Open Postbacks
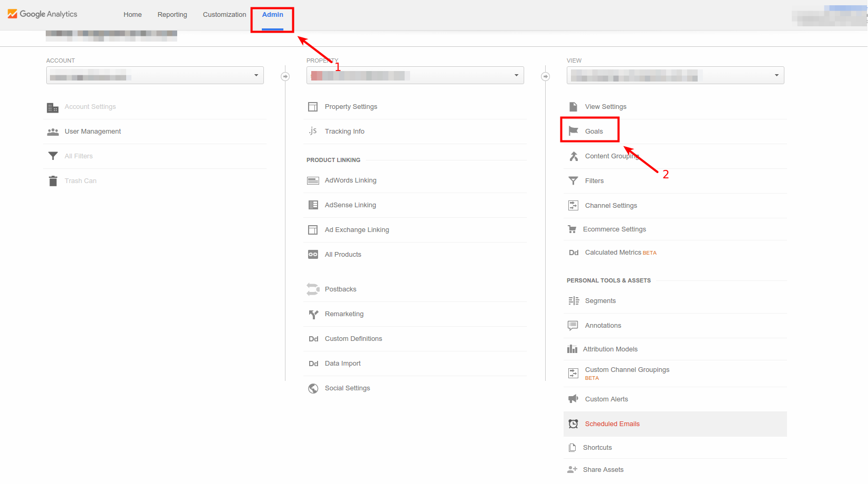Image resolution: width=868 pixels, height=484 pixels. click(341, 289)
